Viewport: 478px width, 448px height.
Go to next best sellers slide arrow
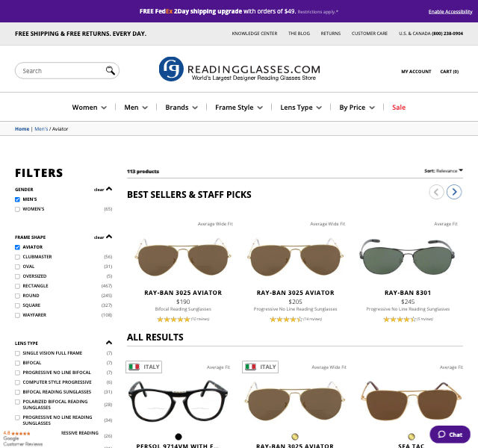pyautogui.click(x=454, y=192)
